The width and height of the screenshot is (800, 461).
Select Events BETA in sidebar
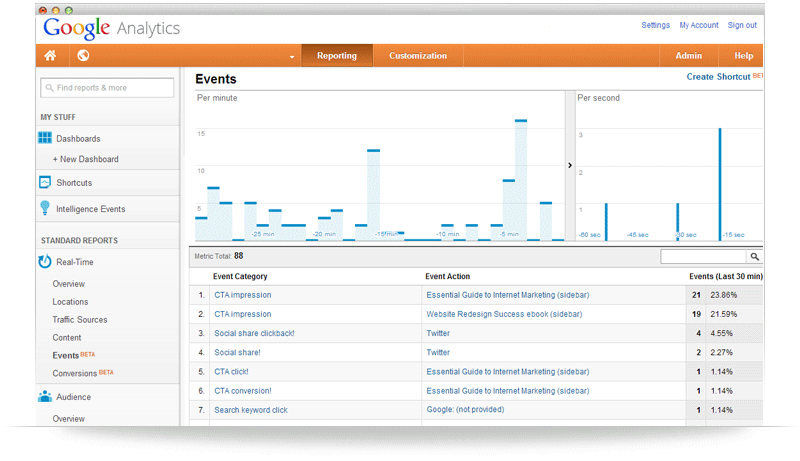73,355
